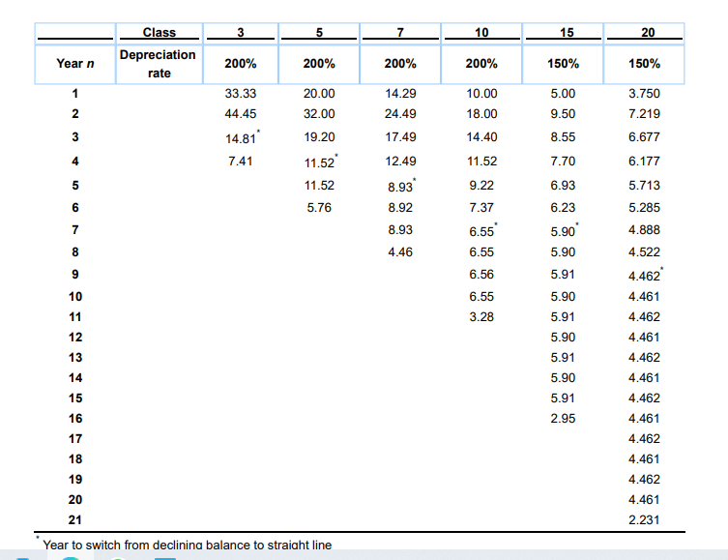Click the "Class" header cell
728x560 pixels.
coord(160,34)
